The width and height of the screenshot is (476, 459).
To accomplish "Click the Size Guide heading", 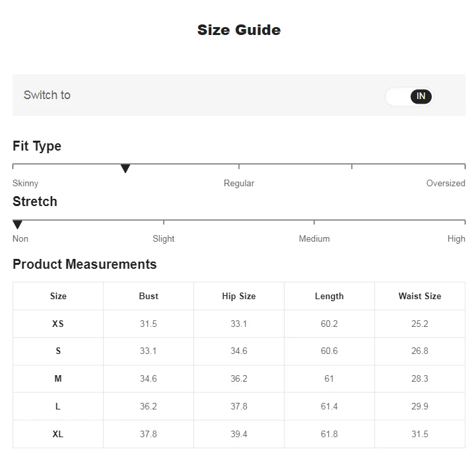I will pyautogui.click(x=239, y=30).
